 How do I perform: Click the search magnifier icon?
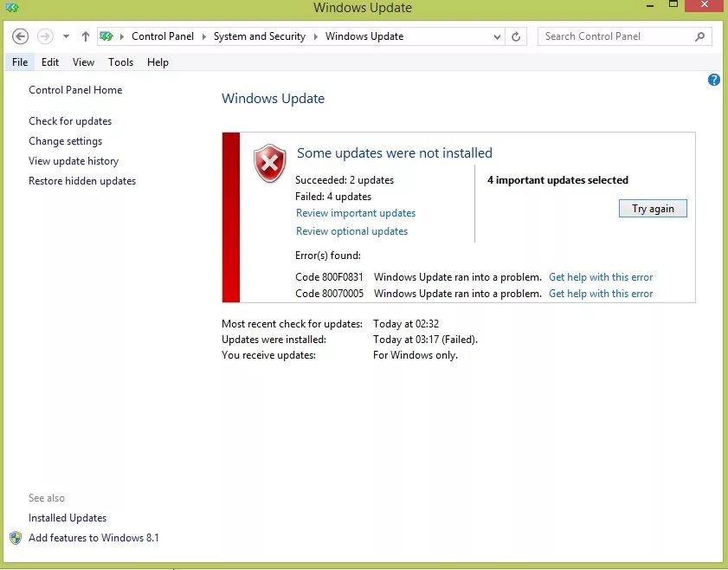pyautogui.click(x=699, y=36)
